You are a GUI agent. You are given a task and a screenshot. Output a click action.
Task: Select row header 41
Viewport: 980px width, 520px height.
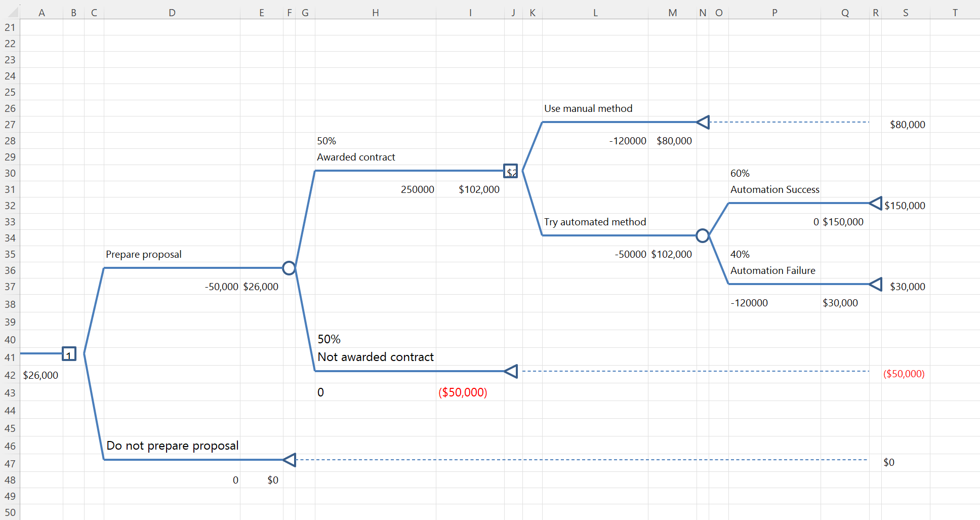(x=10, y=357)
